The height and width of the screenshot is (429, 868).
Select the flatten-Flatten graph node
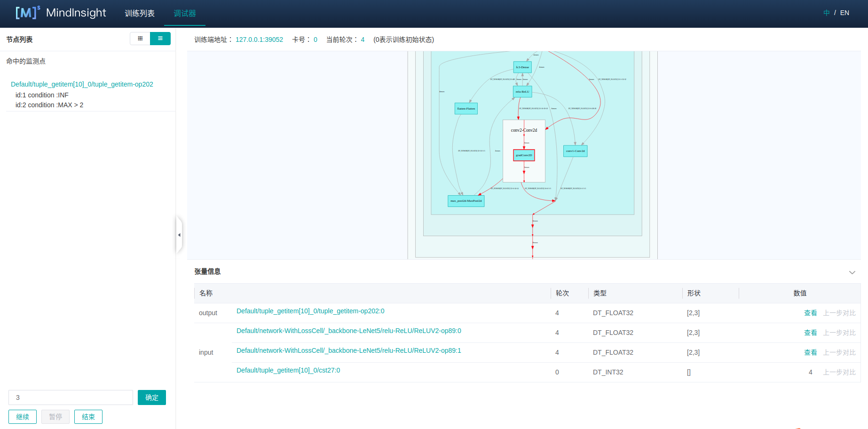[466, 109]
